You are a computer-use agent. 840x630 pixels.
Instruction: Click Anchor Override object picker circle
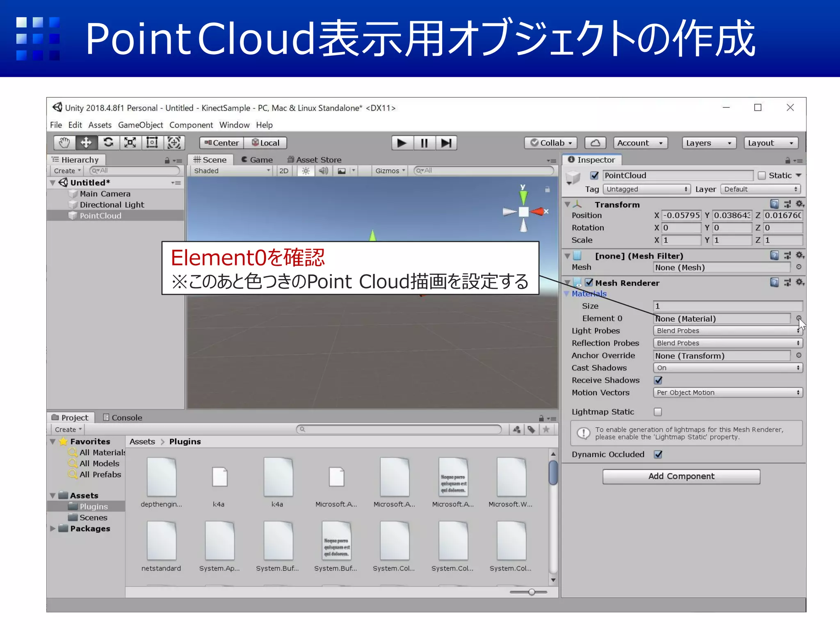click(799, 356)
